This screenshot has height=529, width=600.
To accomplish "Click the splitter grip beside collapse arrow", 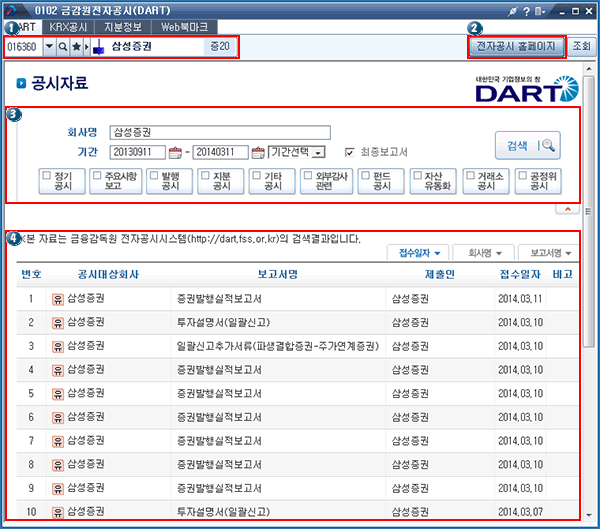I will (x=589, y=211).
